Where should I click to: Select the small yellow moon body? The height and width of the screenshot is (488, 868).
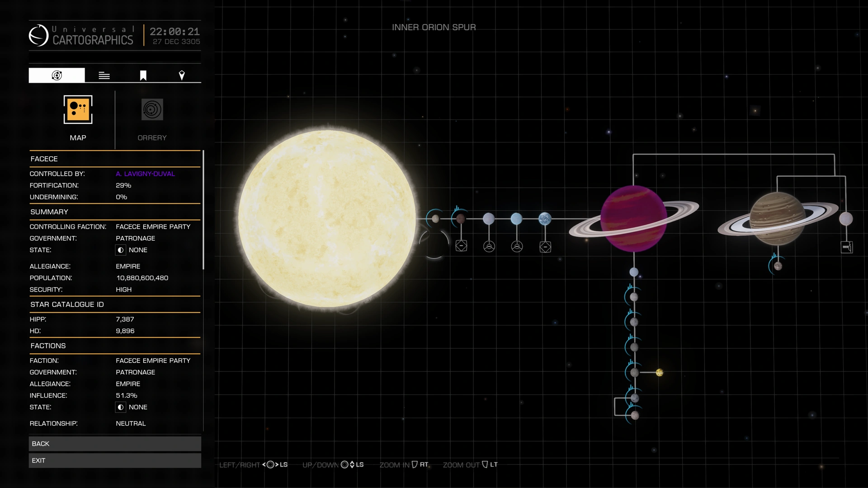(x=659, y=373)
